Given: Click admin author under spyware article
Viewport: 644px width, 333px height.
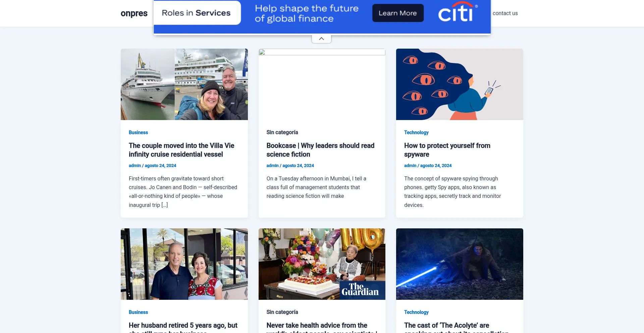Looking at the screenshot, I should pos(410,166).
